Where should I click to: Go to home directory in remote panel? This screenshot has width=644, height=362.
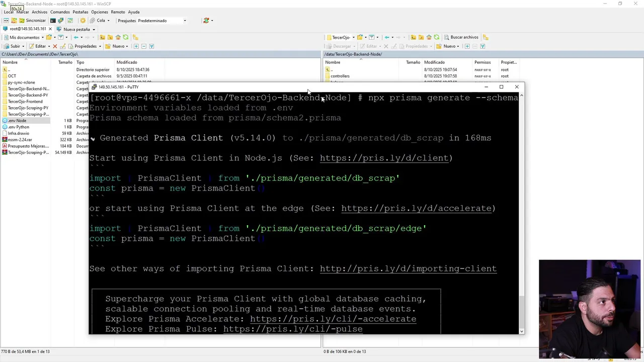point(429,37)
